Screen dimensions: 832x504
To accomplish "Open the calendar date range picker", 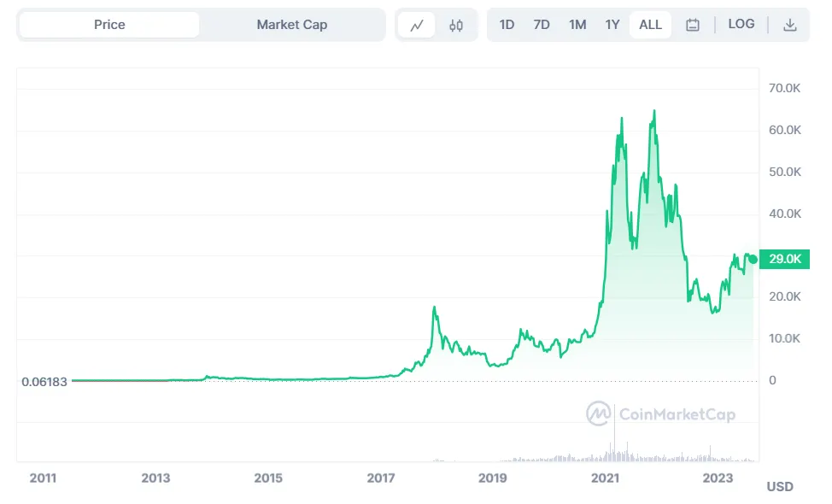I will pos(693,25).
